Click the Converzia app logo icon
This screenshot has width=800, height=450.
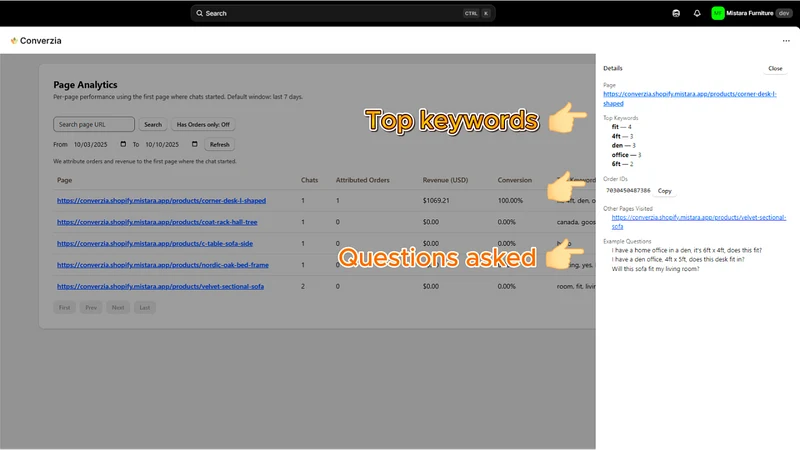pos(14,41)
